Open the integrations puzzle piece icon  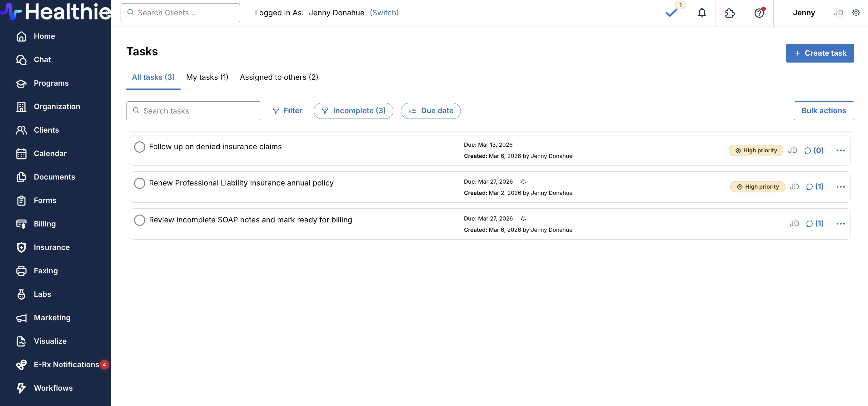click(x=730, y=13)
